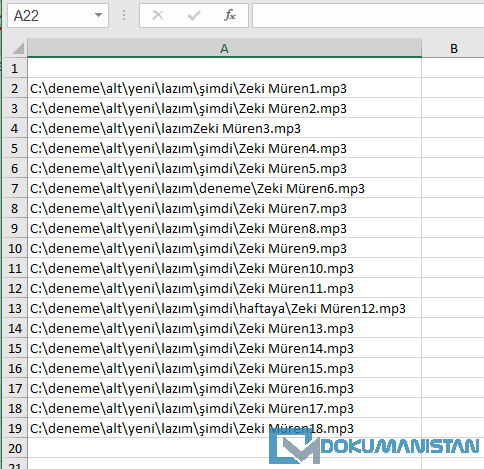Select row 1 header
The image size is (484, 469).
point(15,68)
